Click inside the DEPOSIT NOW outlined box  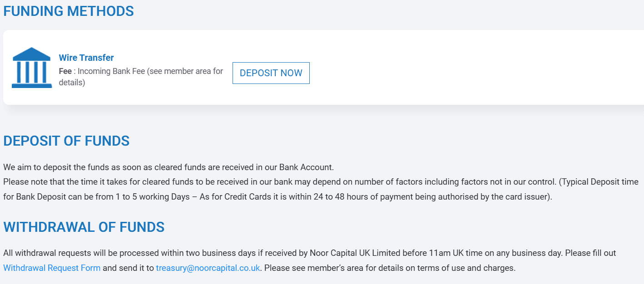271,73
